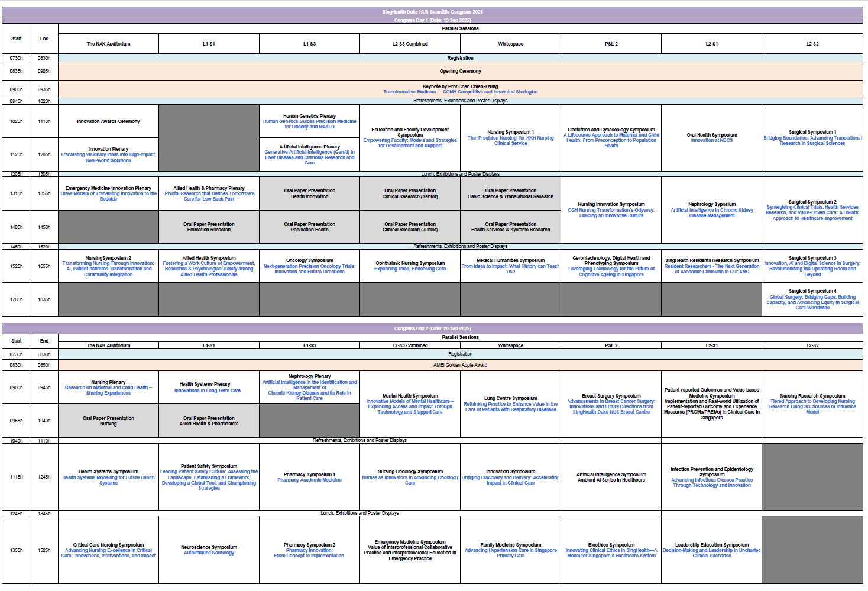
Task: Click the Nursing Plenary cell
Action: coord(108,387)
